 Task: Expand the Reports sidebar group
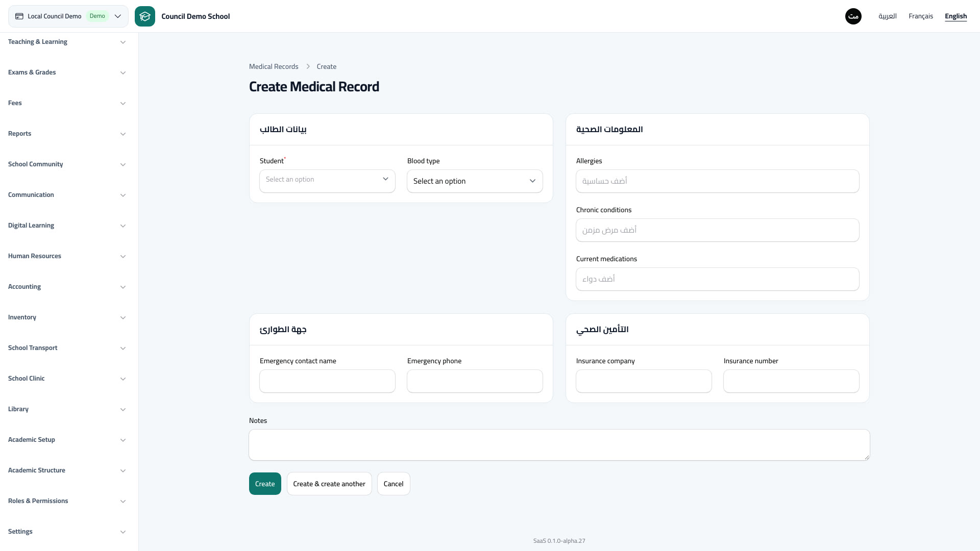point(67,134)
